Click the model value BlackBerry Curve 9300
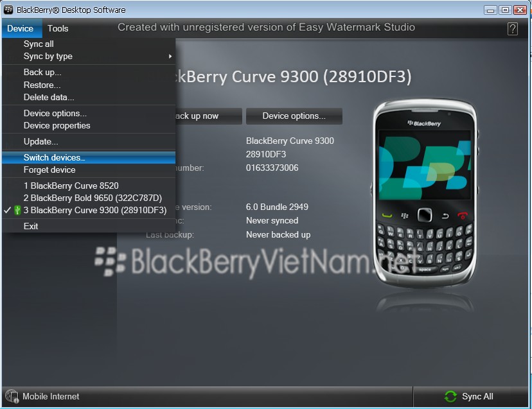The height and width of the screenshot is (409, 532). click(290, 141)
